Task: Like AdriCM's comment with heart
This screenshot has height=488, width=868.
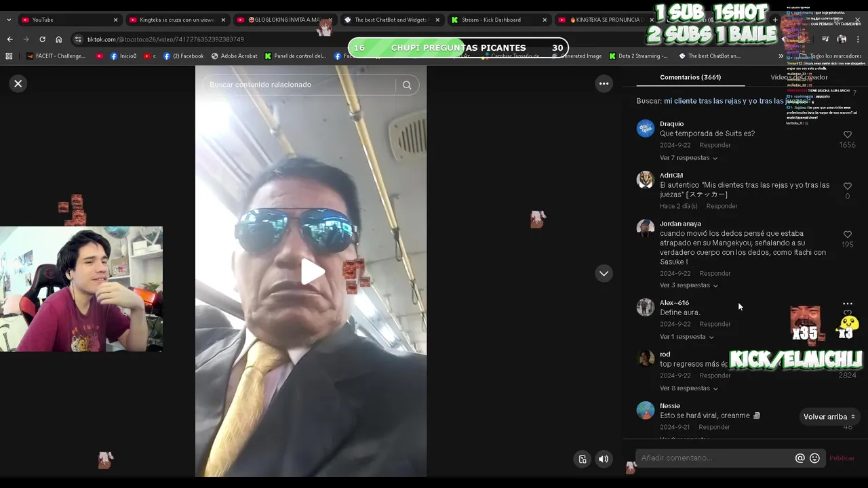Action: coord(847,186)
